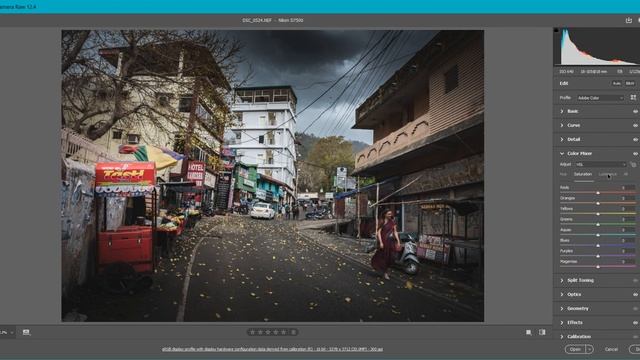Toggle visibility of Effects edits
The image size is (640, 360).
(636, 322)
